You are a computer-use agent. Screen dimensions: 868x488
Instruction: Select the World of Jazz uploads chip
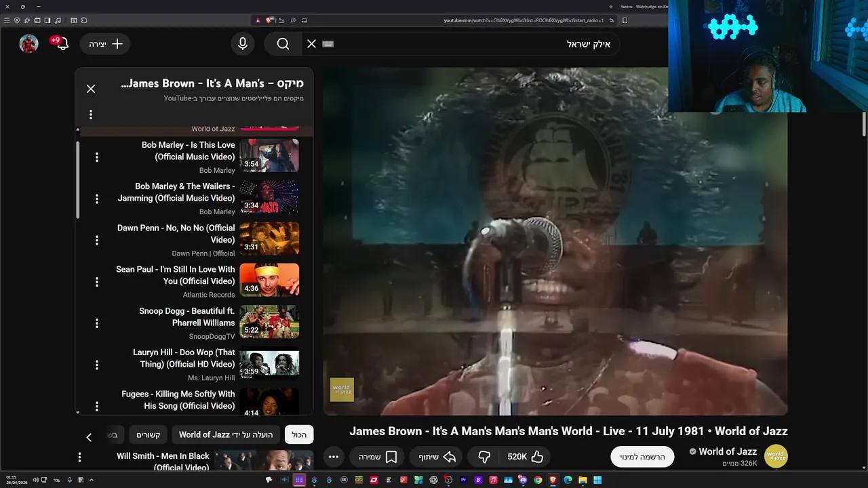pyautogui.click(x=226, y=434)
